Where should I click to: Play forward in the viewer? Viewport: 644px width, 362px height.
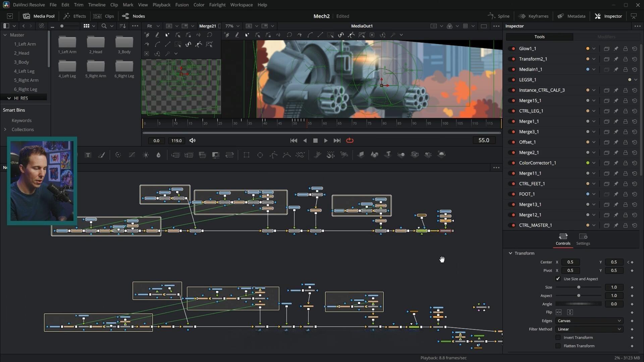pos(326,140)
